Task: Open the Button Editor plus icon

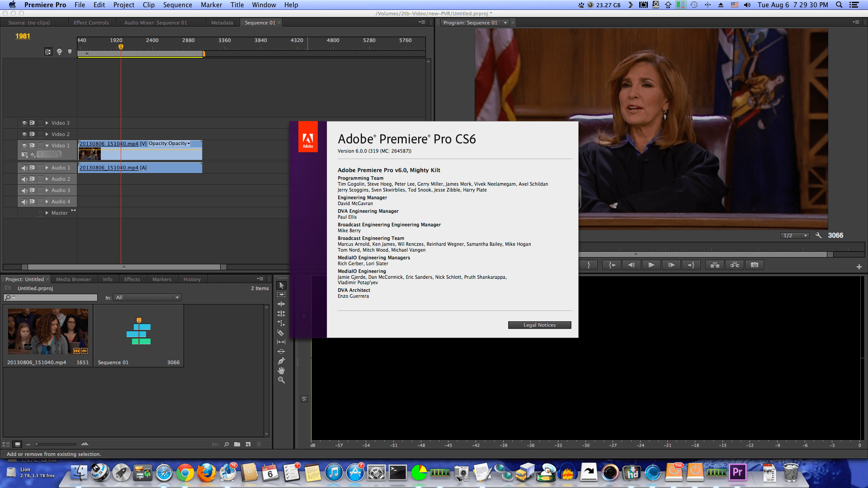Action: click(859, 267)
